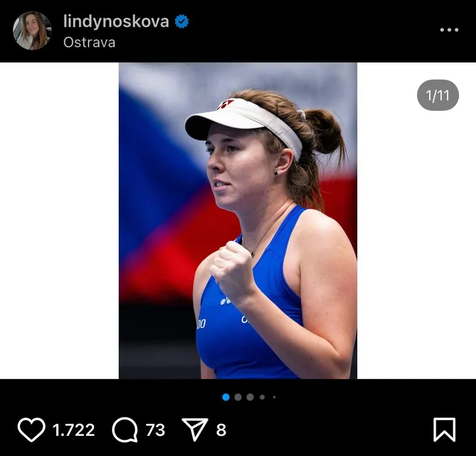
Task: View the 1.722 likes count
Action: point(74,430)
